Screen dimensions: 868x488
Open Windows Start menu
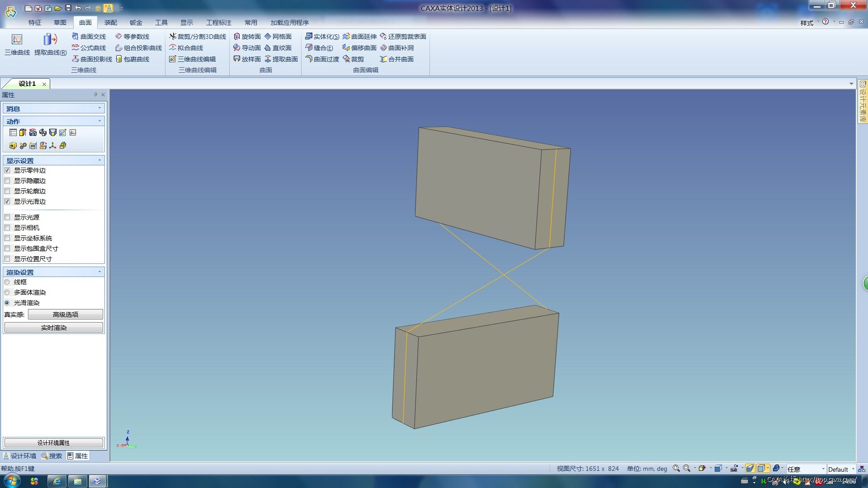[11, 481]
